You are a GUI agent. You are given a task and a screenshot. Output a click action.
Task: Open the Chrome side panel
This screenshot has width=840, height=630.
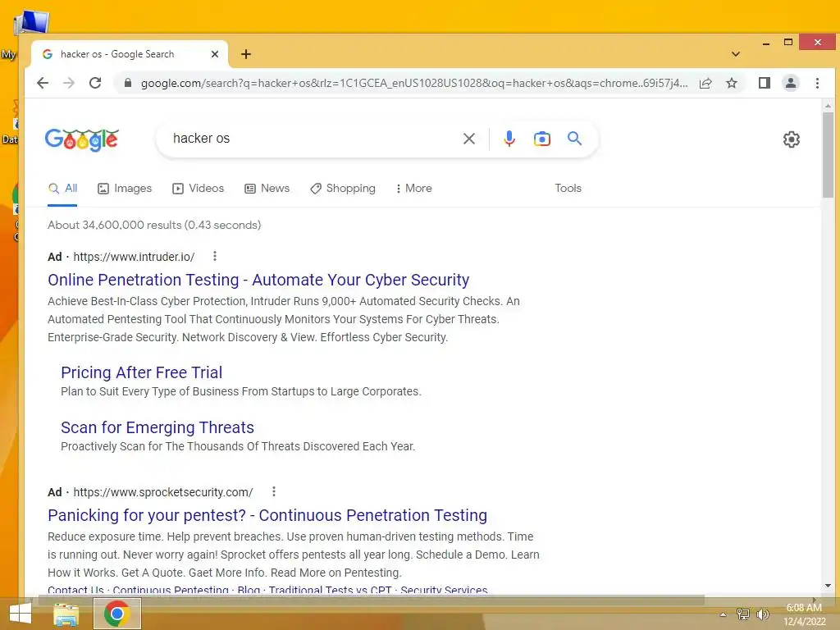click(x=765, y=83)
